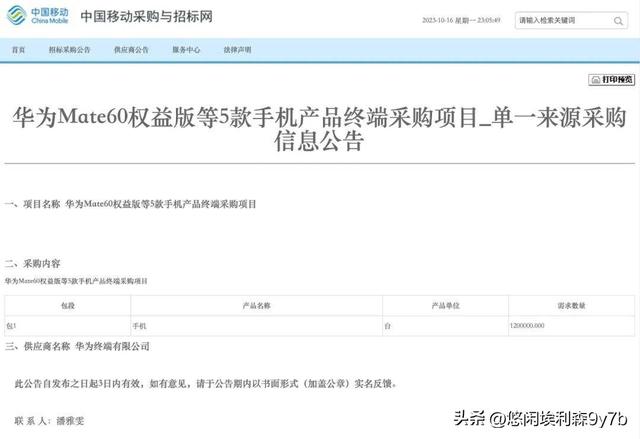Click the search magnifier icon
Viewport: 640px width, 439px height.
618,20
